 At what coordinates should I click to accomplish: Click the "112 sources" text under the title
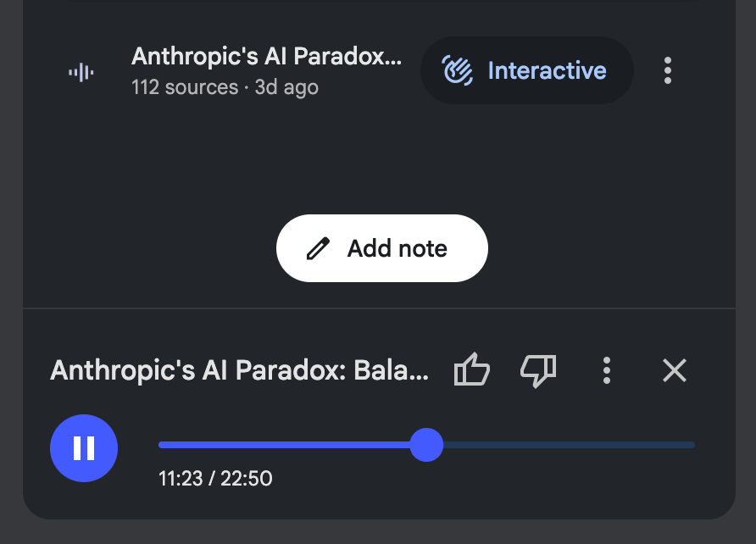click(185, 87)
